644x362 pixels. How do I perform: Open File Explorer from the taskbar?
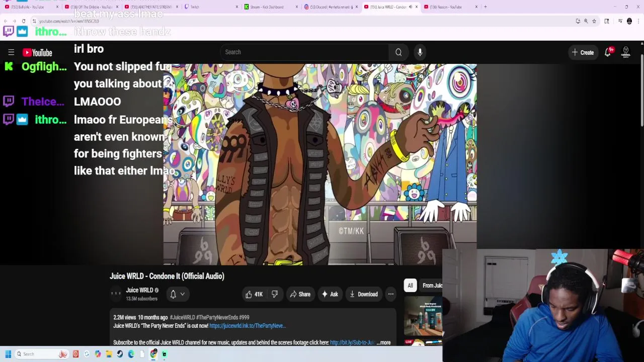point(109,354)
